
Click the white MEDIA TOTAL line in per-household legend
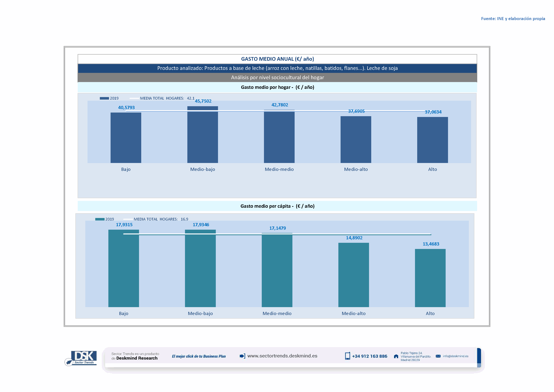point(134,98)
